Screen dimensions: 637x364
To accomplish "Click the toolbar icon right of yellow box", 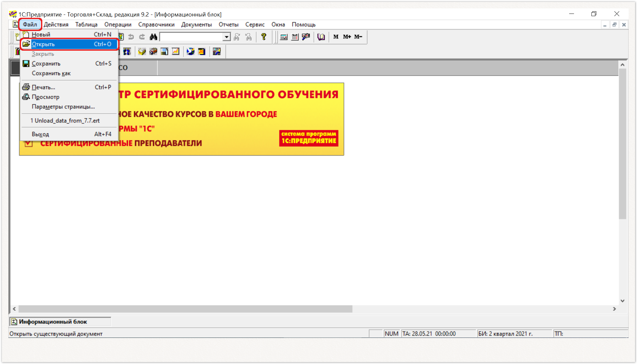I will tap(153, 52).
